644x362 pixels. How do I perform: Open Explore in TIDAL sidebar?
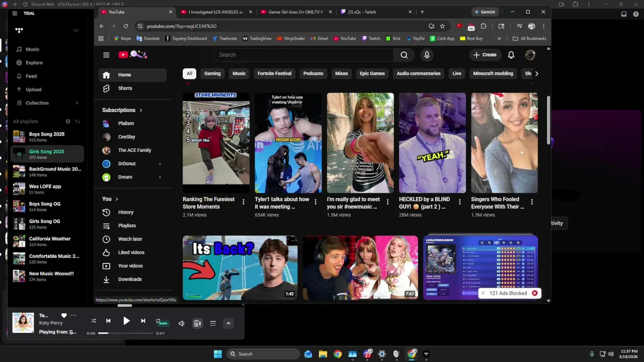point(34,63)
